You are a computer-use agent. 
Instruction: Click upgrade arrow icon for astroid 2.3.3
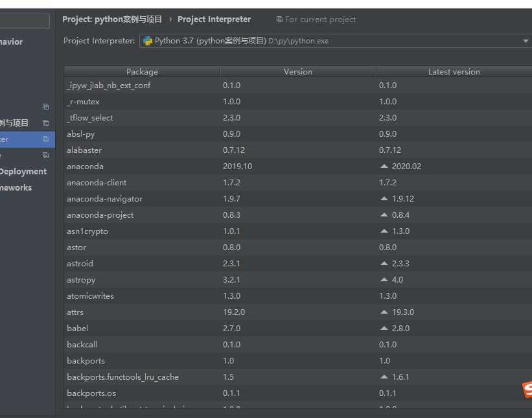[384, 263]
